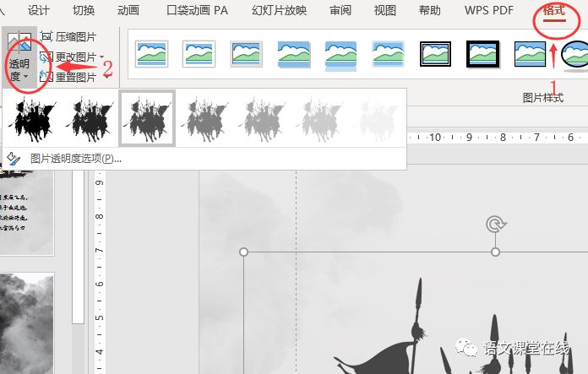Select the ninth picture style, simple black frame
This screenshot has width=588, height=374.
[x=531, y=54]
